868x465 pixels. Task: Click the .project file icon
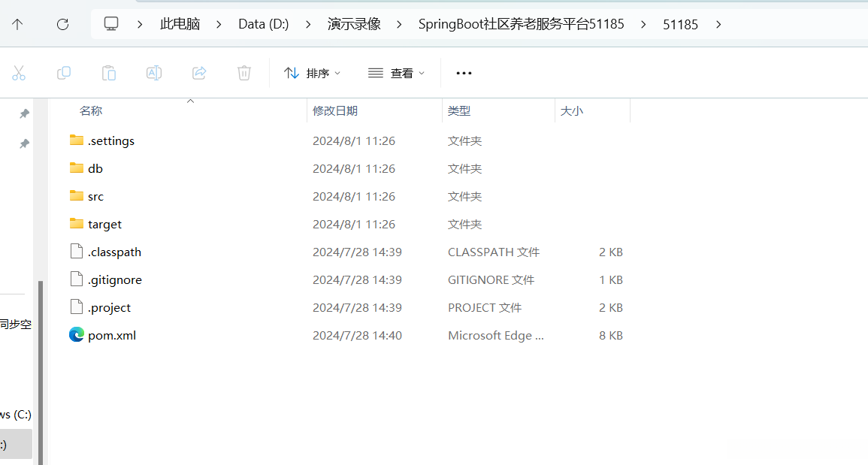tap(77, 306)
